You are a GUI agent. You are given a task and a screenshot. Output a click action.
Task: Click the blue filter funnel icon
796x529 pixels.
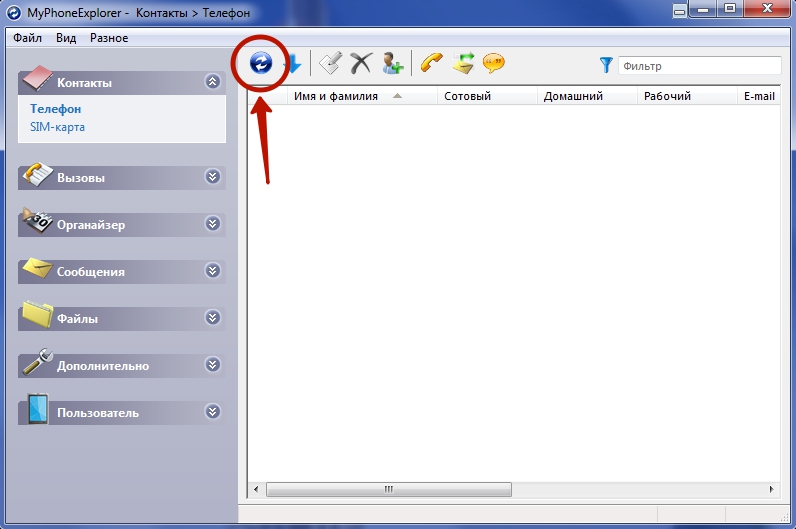(606, 65)
